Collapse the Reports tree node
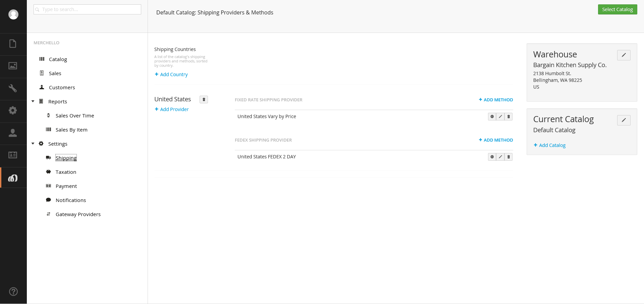The height and width of the screenshot is (304, 644). (x=33, y=101)
